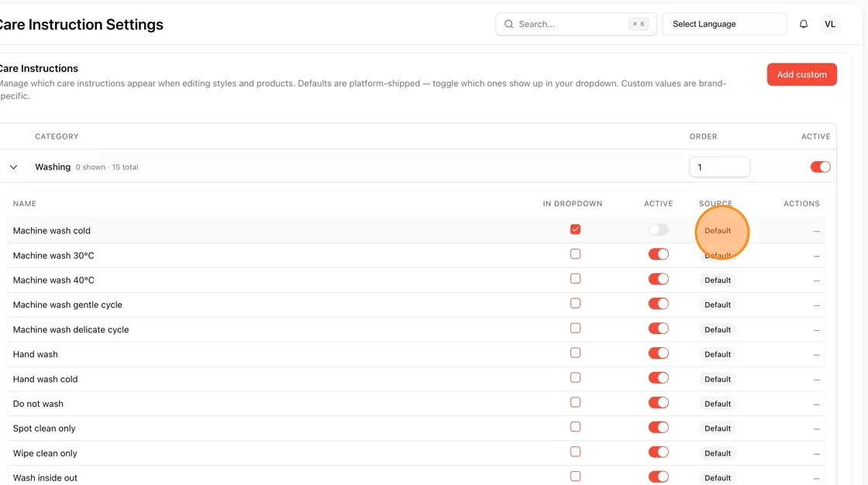Image resolution: width=868 pixels, height=485 pixels.
Task: Click the Default badge for Do not wash
Action: 718,404
